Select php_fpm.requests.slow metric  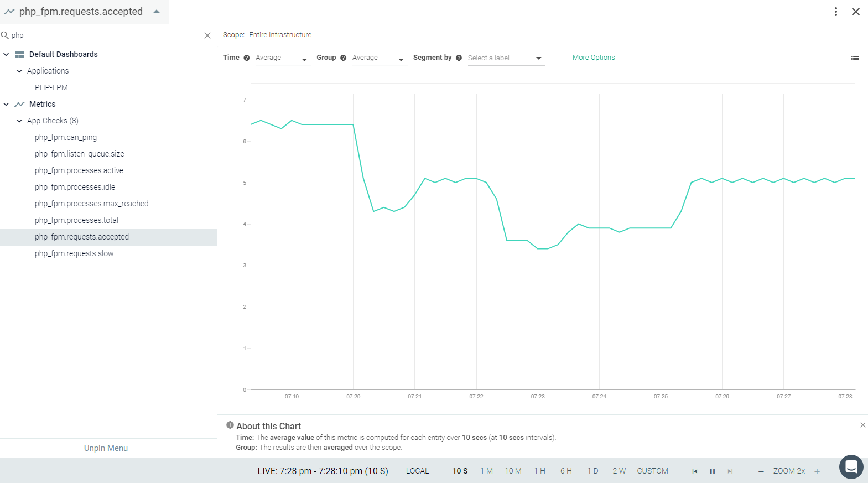tap(74, 253)
